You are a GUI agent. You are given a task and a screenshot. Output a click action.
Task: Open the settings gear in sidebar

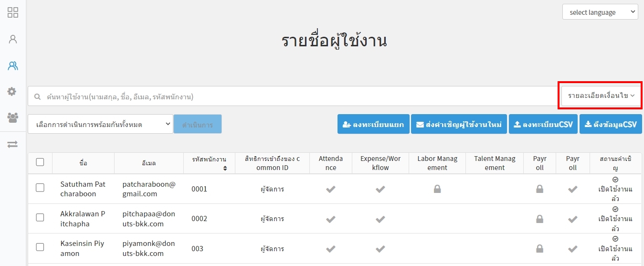12,91
